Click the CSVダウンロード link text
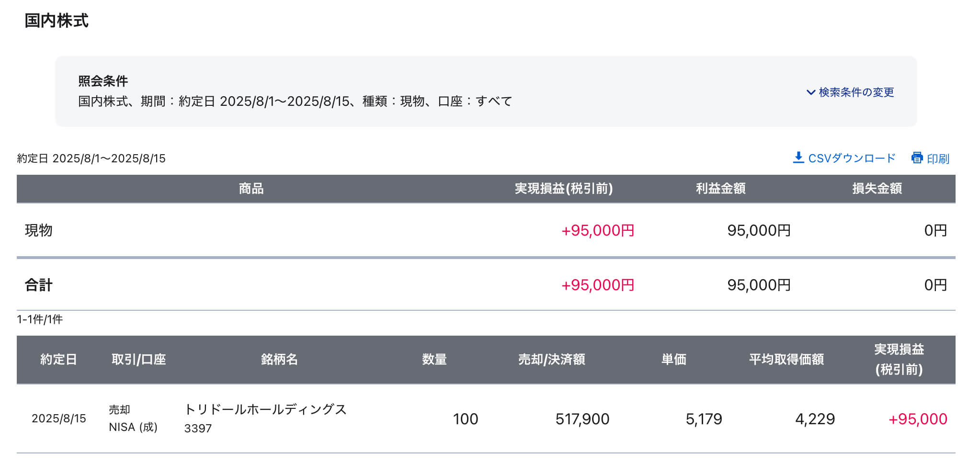 (852, 158)
